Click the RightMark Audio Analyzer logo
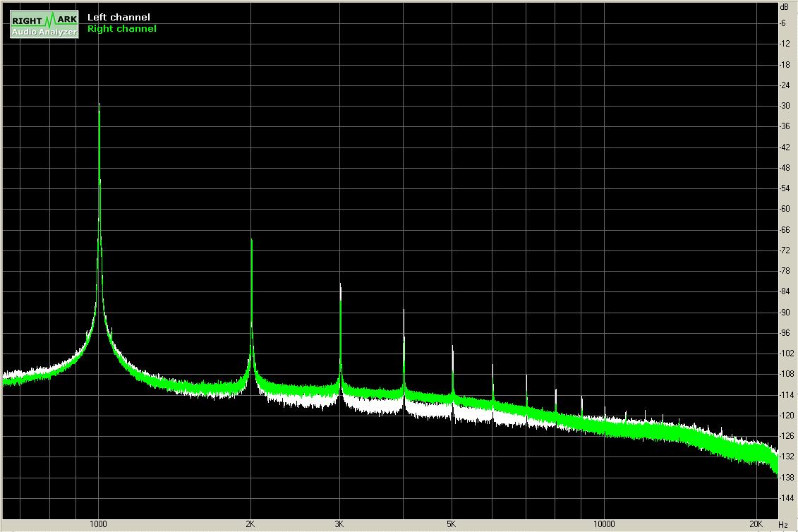This screenshot has width=798, height=532. pos(44,25)
